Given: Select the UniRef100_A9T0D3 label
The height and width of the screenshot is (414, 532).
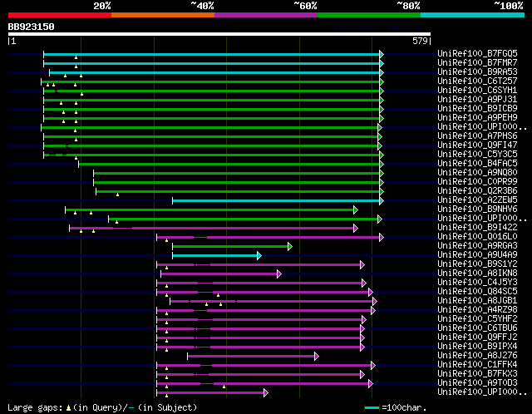Looking at the screenshot, I should (477, 383).
